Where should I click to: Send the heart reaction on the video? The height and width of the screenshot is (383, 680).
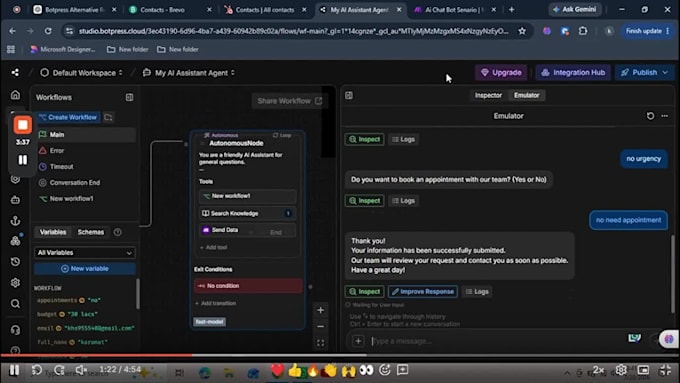278,370
